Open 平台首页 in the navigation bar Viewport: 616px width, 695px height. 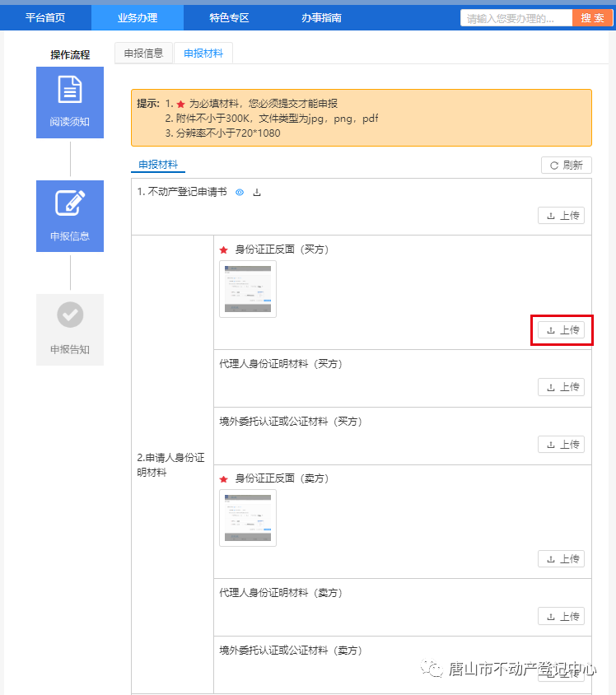coord(45,17)
